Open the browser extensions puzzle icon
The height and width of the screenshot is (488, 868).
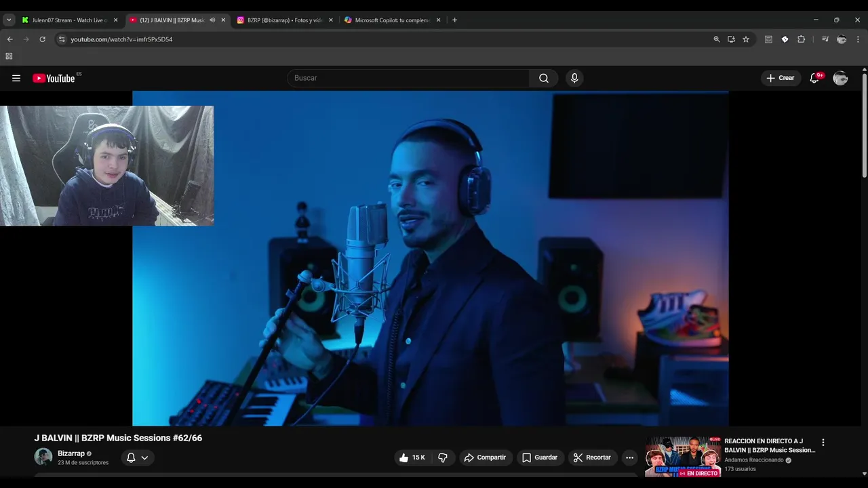coord(801,39)
